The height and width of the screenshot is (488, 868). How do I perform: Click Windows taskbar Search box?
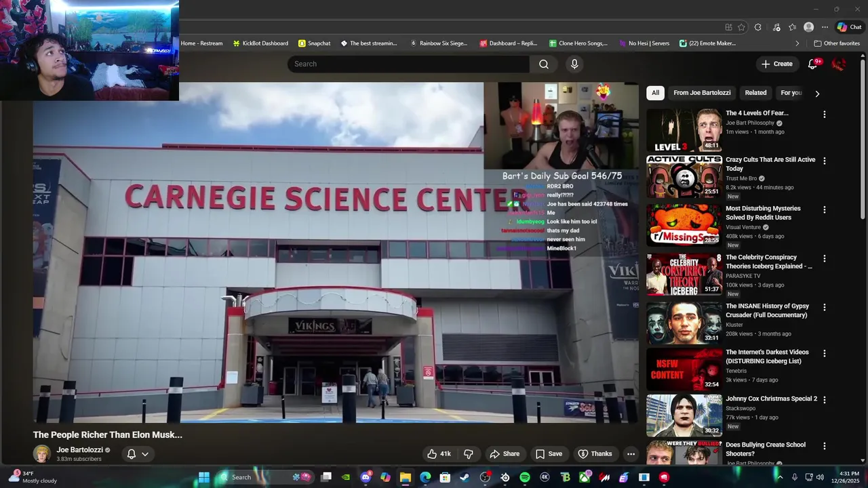click(264, 477)
